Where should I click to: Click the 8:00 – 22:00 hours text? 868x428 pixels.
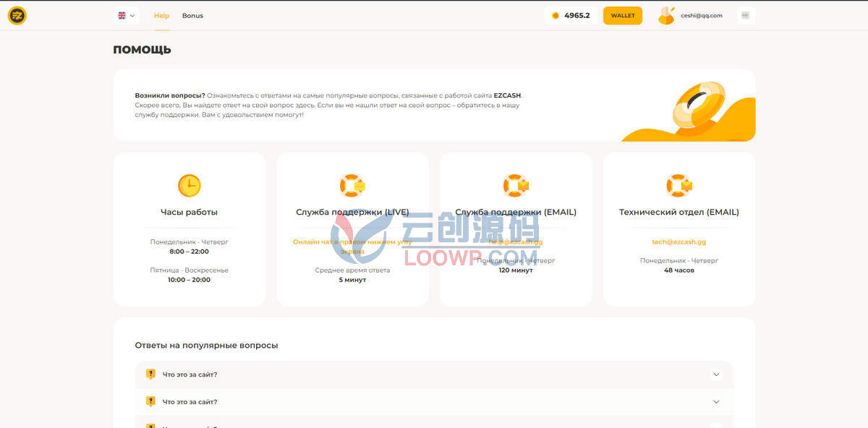[190, 252]
